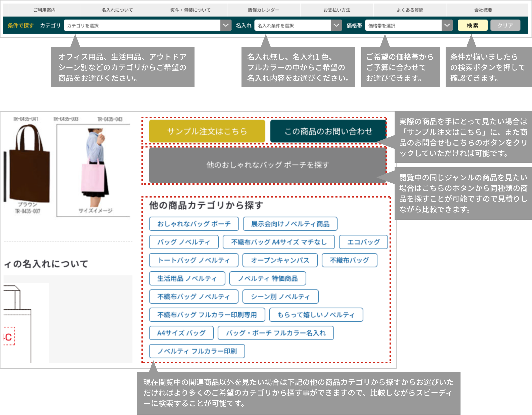The height and width of the screenshot is (415, 532).
Task: Select よくある質問 in the top menu
Action: click(410, 10)
